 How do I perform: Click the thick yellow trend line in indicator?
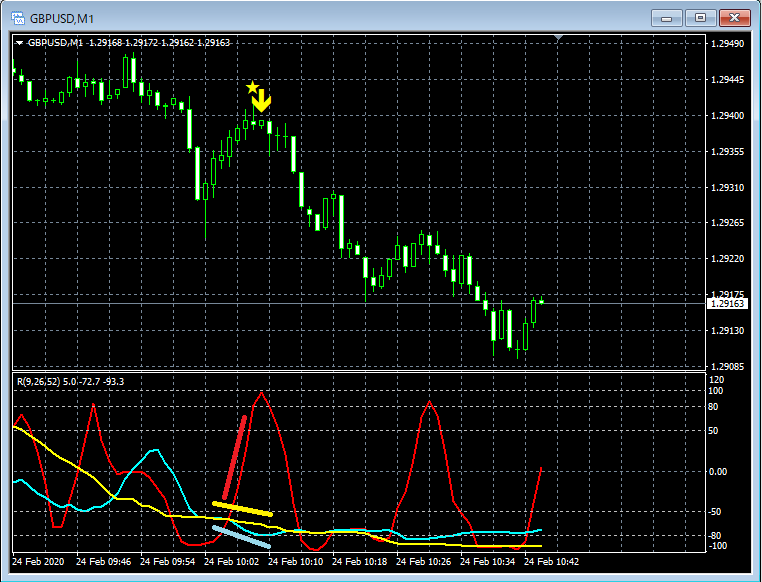click(242, 509)
